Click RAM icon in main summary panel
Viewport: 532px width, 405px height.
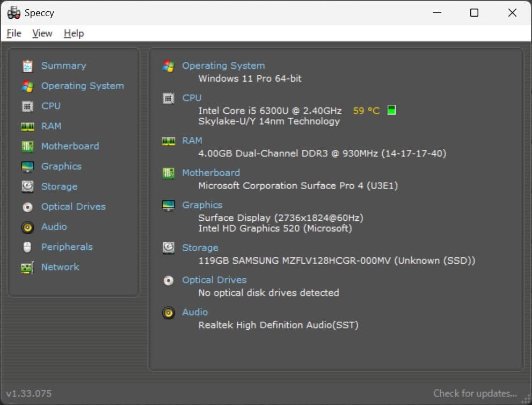pos(168,141)
